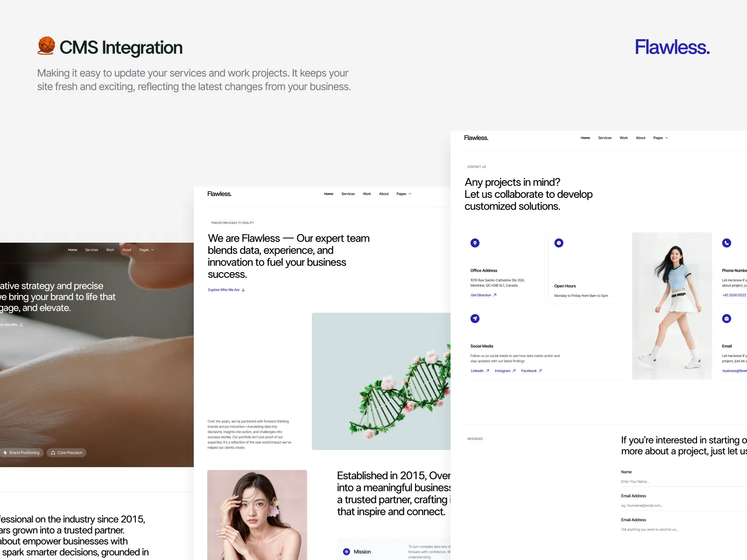Click the Mission label text
This screenshot has height=560, width=747.
point(362,552)
